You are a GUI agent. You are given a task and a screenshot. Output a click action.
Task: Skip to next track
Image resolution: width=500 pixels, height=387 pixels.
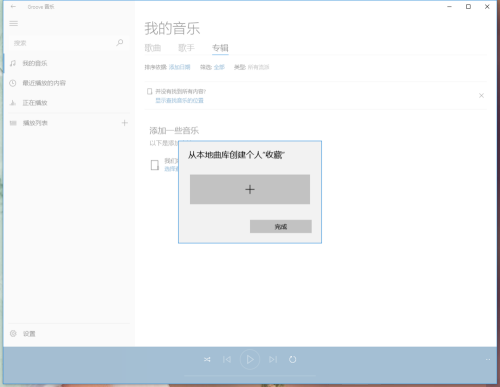(273, 359)
